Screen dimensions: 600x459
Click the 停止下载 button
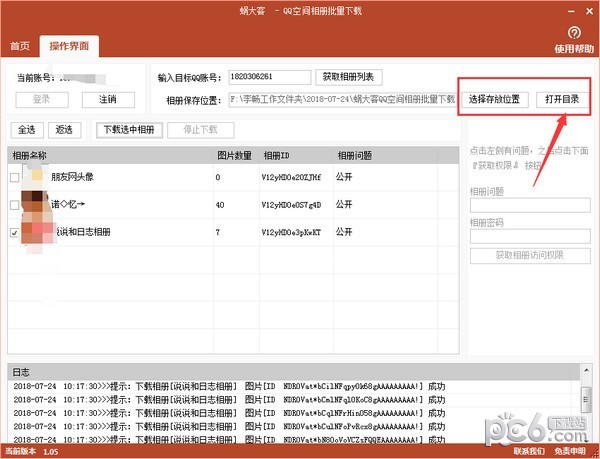201,130
